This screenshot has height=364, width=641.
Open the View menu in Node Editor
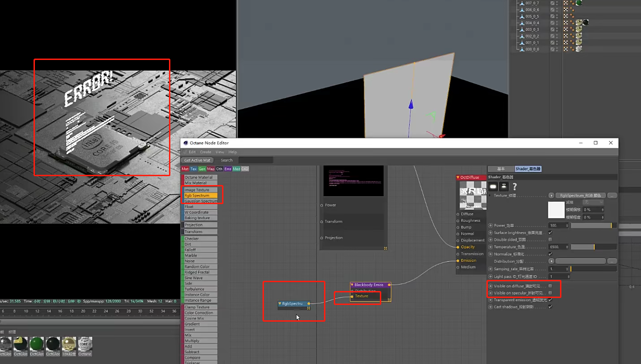pyautogui.click(x=220, y=152)
